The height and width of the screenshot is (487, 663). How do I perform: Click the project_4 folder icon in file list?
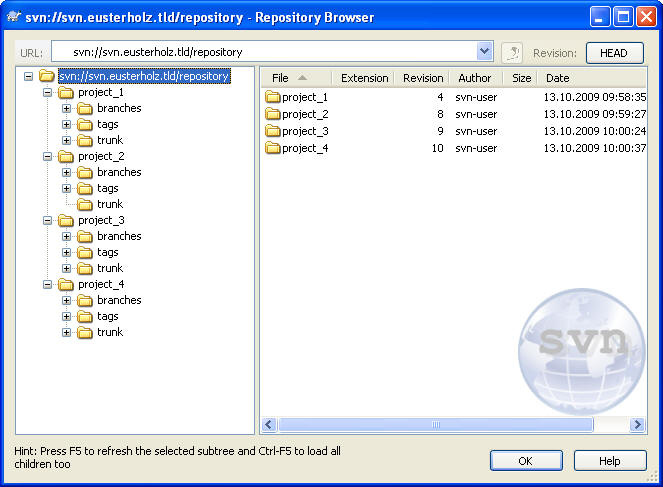coord(273,148)
